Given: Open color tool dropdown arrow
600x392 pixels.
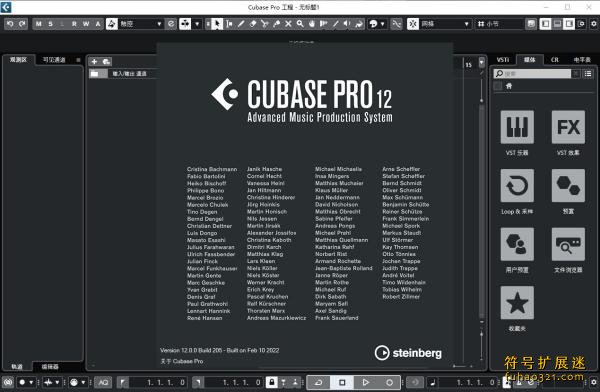Looking at the screenshot, I should [382, 24].
